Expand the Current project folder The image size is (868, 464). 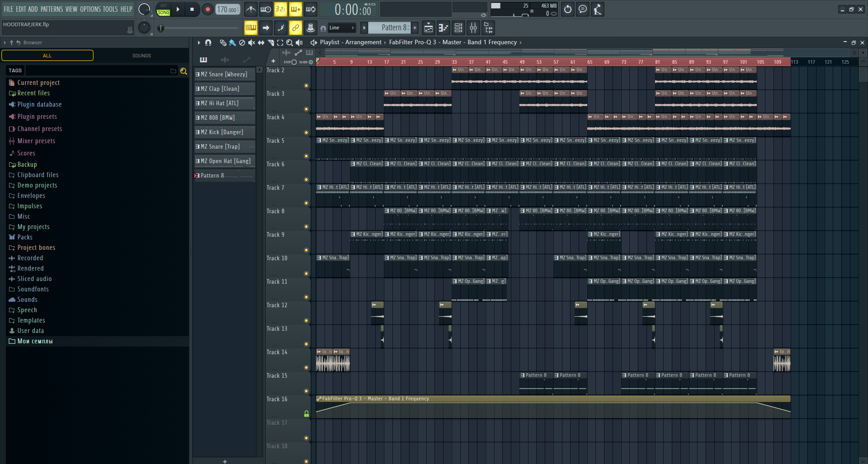[x=38, y=83]
